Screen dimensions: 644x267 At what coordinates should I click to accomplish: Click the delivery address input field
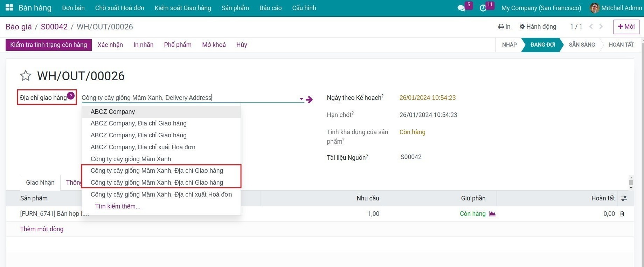(x=189, y=98)
